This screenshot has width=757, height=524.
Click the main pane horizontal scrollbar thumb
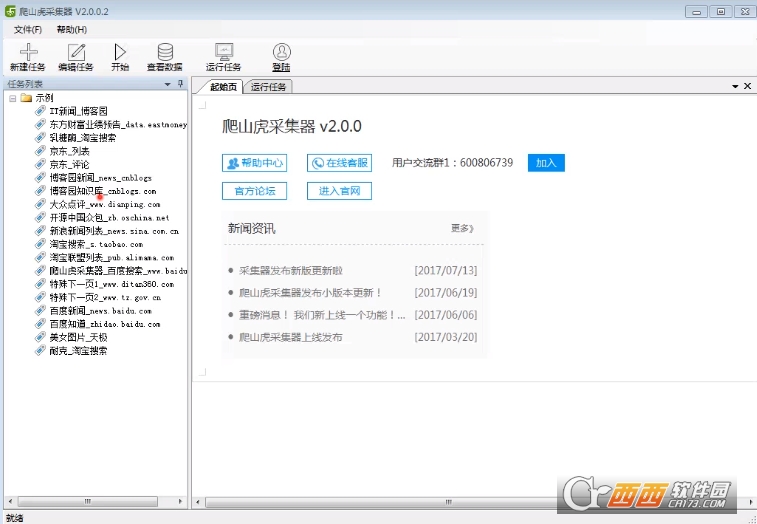coord(448,503)
